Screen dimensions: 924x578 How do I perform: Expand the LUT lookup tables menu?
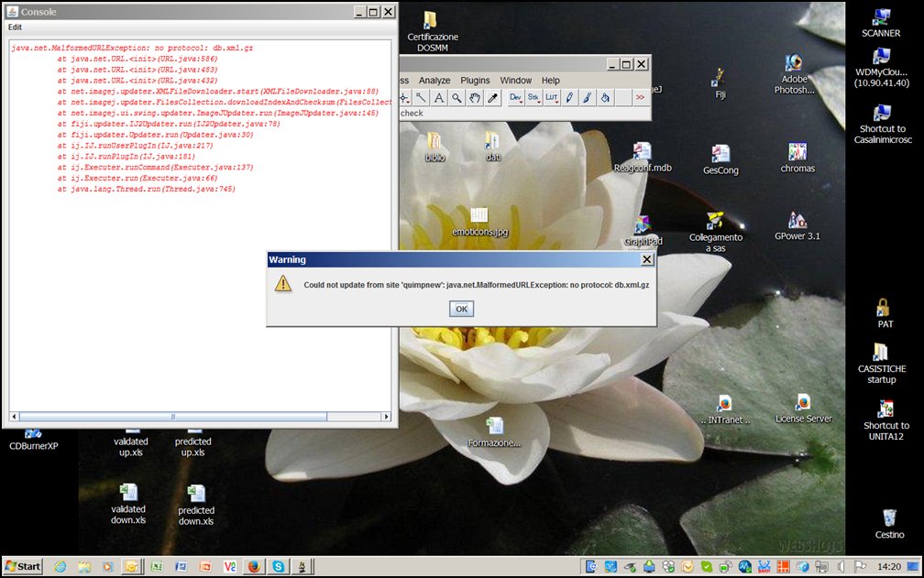[552, 97]
